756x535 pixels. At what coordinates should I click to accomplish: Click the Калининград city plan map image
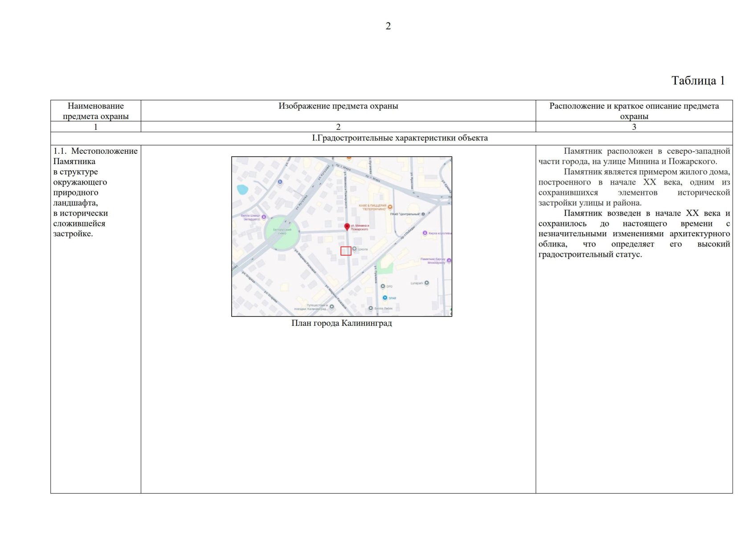point(342,236)
